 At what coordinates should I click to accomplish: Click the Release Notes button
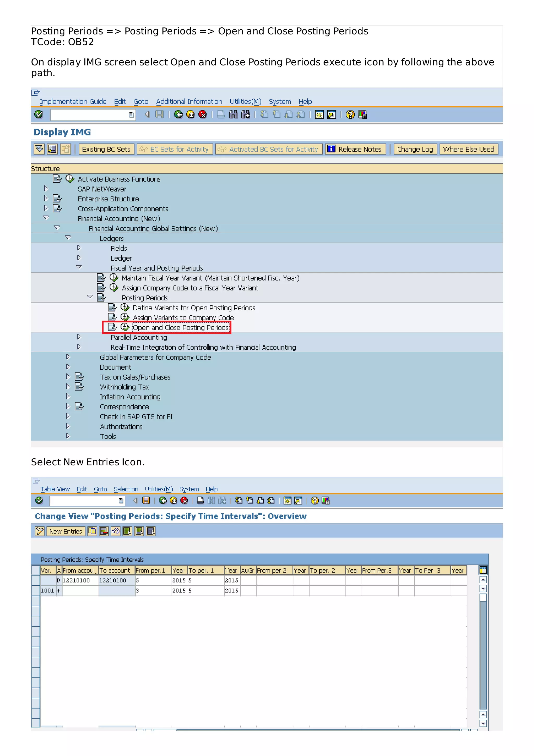pos(355,149)
